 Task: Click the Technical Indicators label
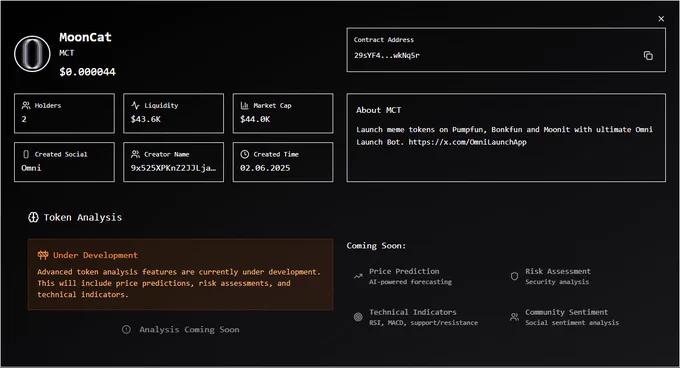413,312
